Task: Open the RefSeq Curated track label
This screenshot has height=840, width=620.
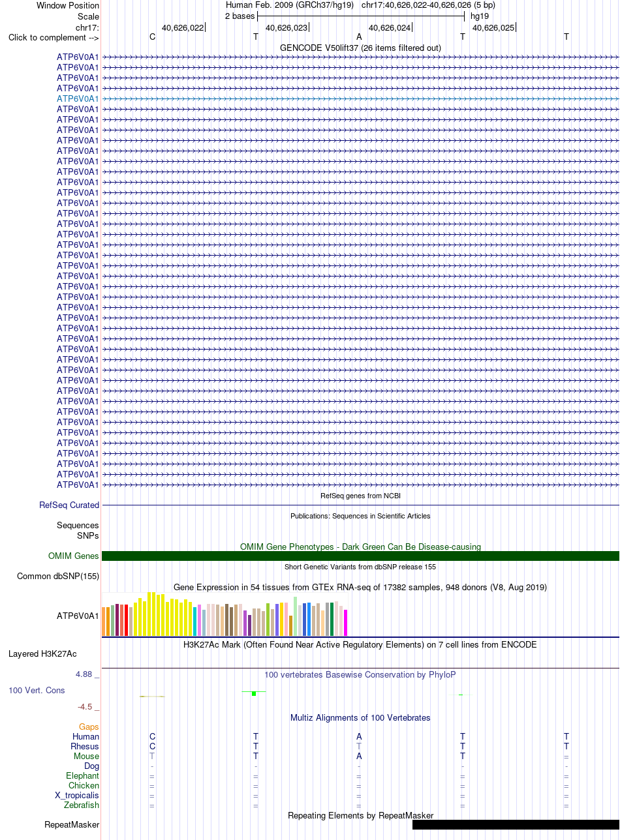Action: pyautogui.click(x=69, y=505)
